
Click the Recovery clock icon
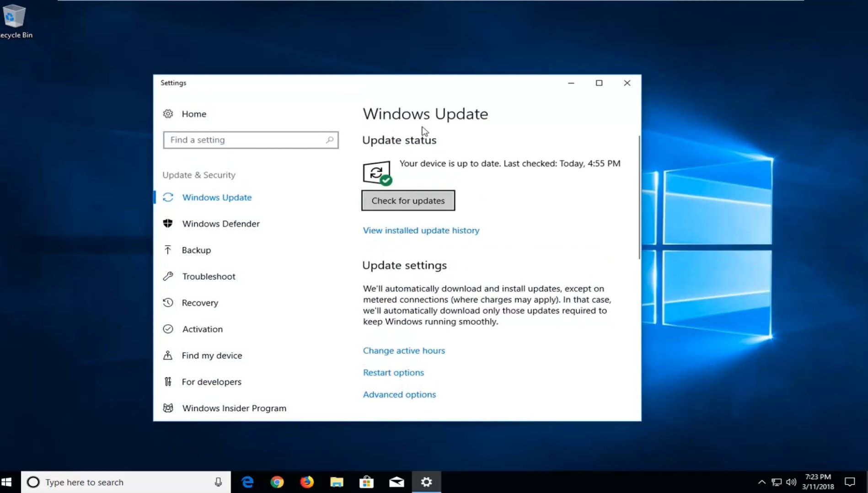[168, 303]
